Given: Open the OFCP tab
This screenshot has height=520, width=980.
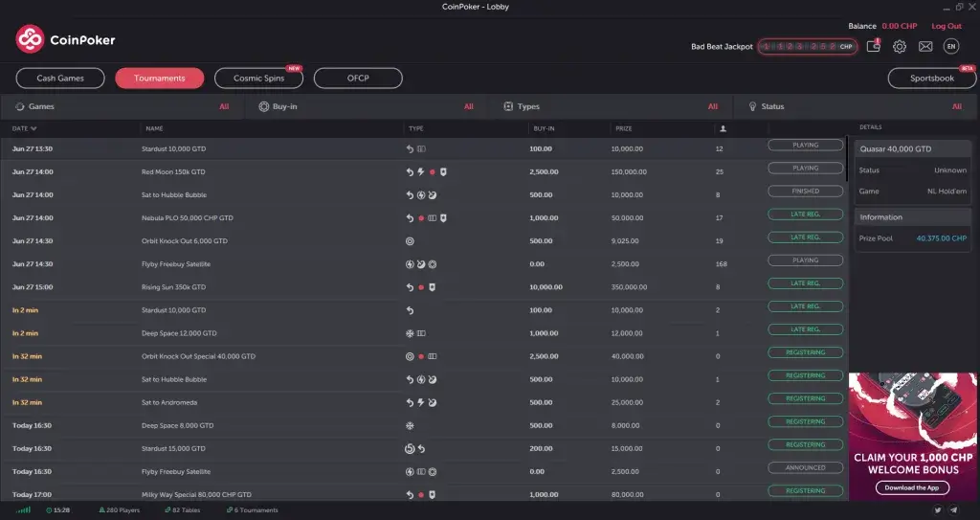Looking at the screenshot, I should 358,79.
